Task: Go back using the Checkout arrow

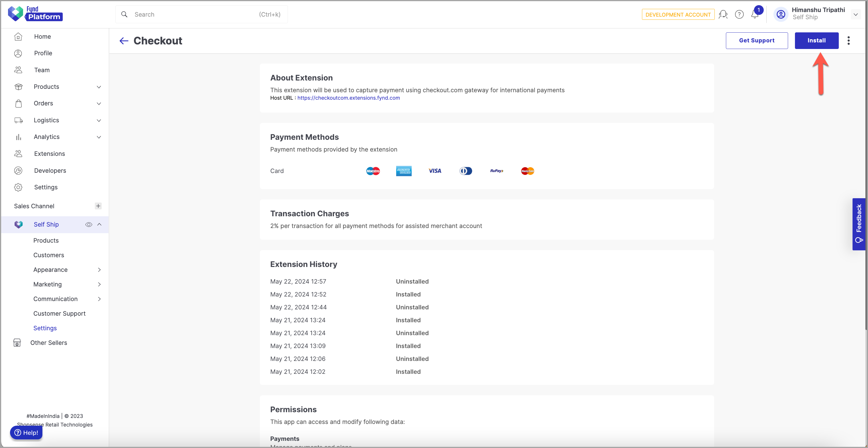Action: coord(124,41)
